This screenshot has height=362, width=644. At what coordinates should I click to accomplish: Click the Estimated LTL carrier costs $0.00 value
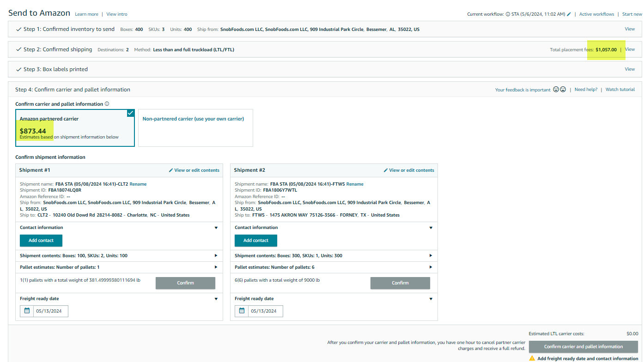632,333
